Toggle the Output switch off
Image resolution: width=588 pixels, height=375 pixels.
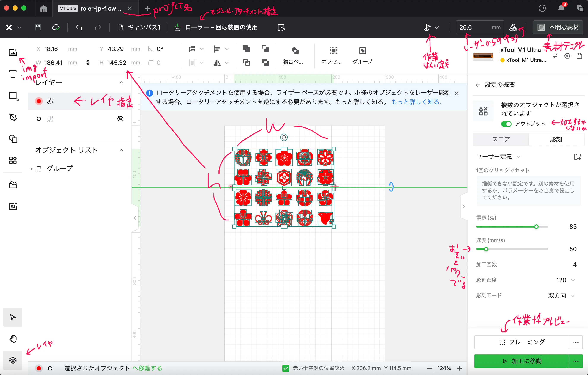(x=506, y=124)
